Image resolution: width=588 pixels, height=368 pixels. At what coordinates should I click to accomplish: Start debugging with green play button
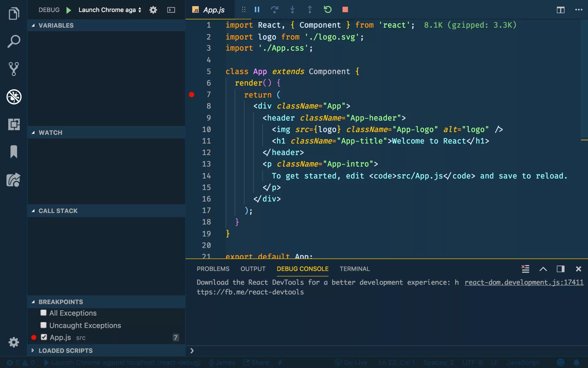pyautogui.click(x=69, y=10)
